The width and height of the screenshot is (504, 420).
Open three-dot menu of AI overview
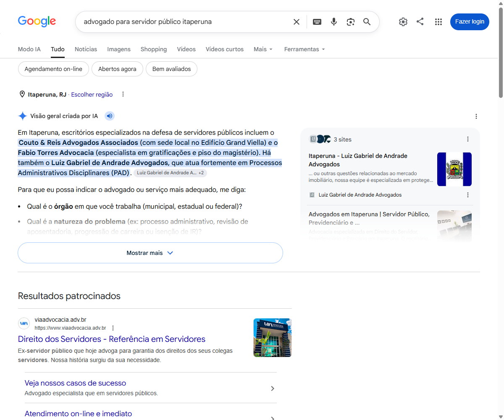476,116
